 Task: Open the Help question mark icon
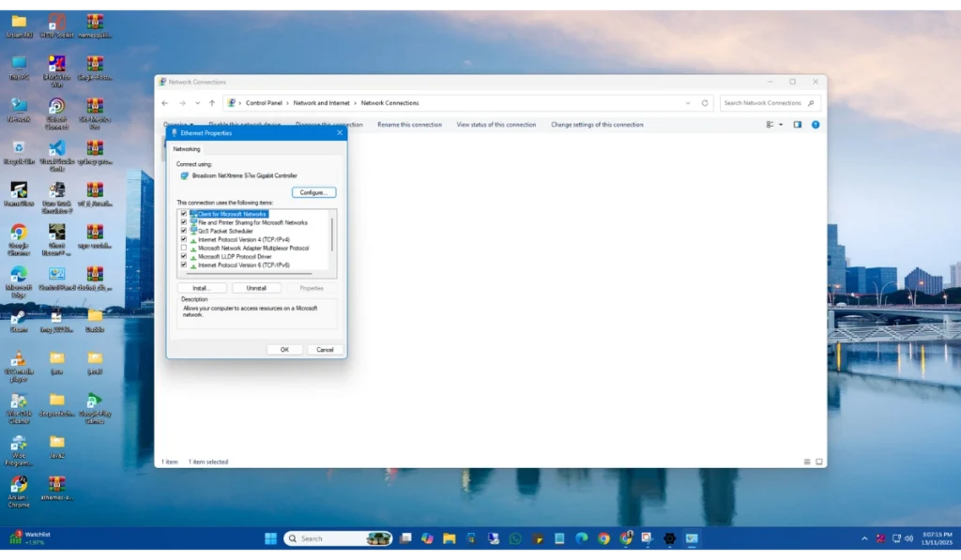pyautogui.click(x=816, y=124)
